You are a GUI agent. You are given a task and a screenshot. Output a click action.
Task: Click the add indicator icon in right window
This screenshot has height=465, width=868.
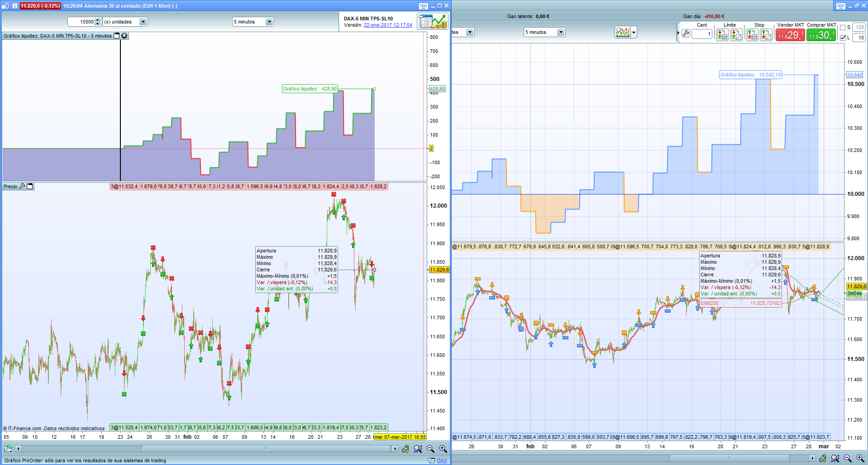(x=623, y=32)
